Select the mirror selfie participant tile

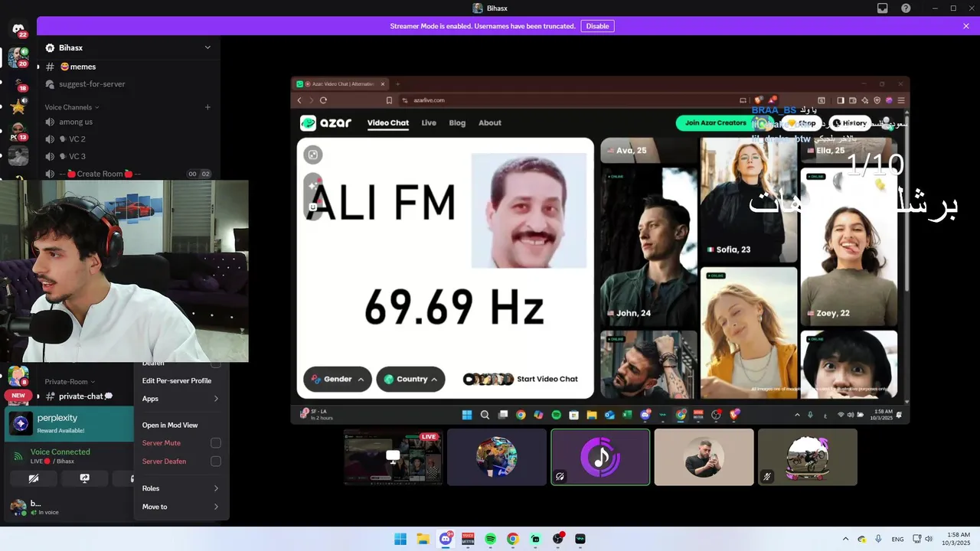tap(704, 457)
